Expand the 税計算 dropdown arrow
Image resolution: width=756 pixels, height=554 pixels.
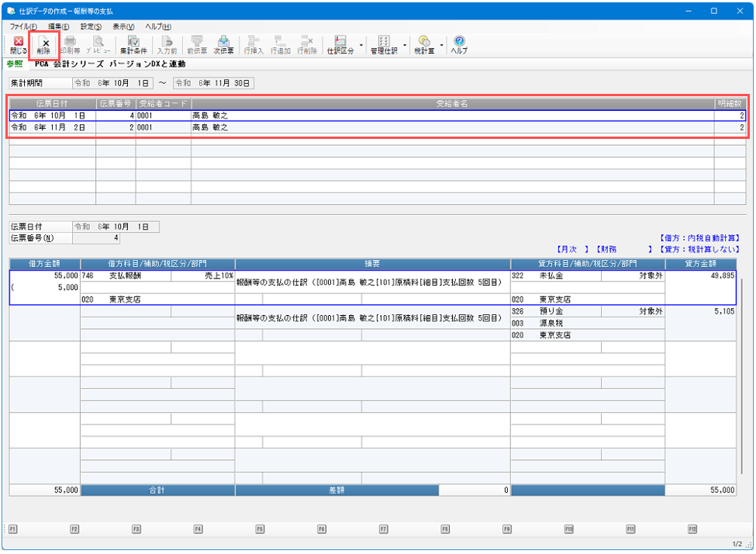click(x=441, y=45)
